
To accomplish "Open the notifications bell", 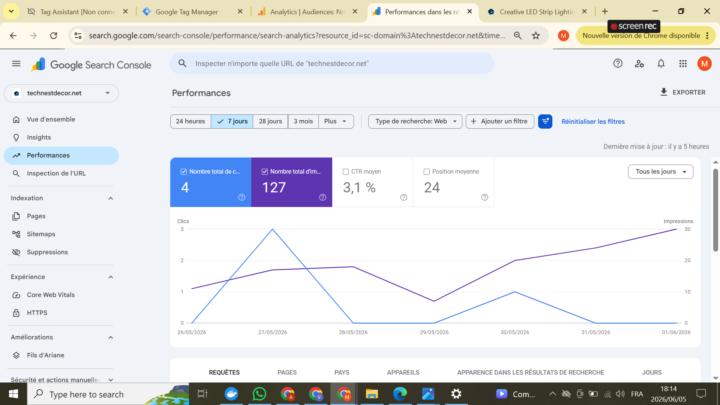I will click(661, 64).
